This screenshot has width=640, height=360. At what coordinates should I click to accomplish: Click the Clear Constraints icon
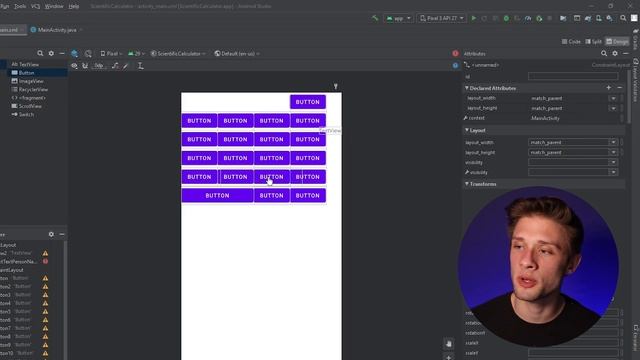(x=116, y=66)
